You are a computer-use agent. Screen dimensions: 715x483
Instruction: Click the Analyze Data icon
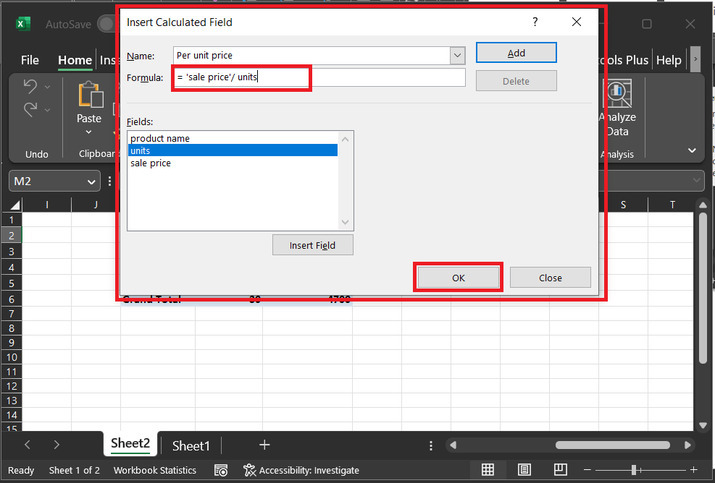tap(619, 93)
